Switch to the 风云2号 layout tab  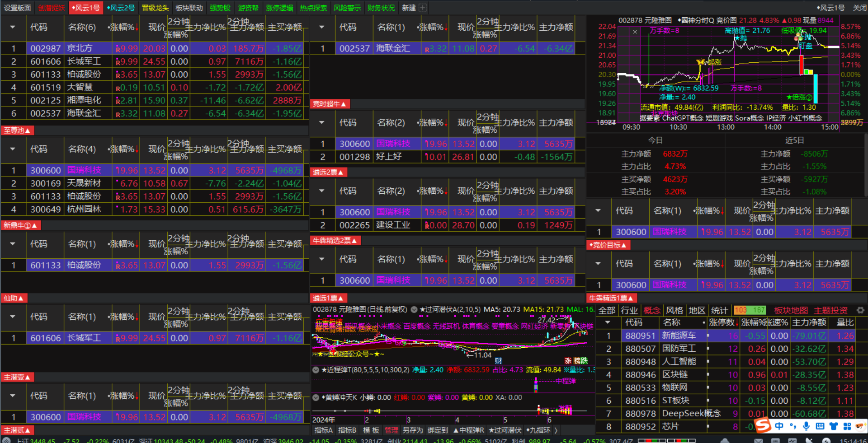click(121, 8)
